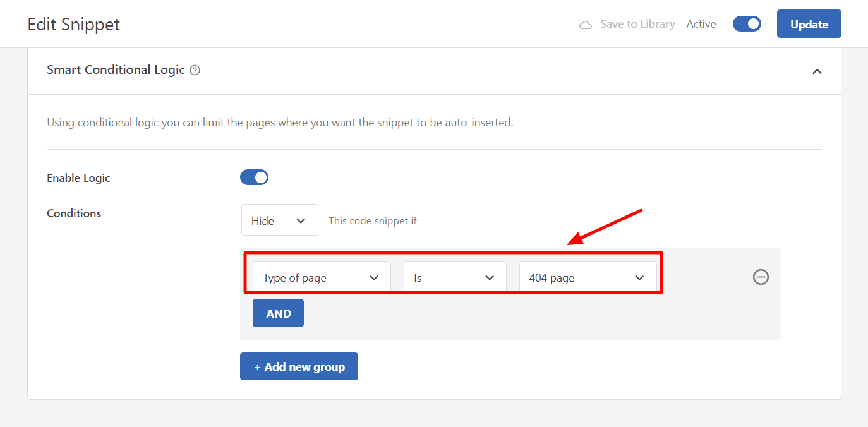Viewport: 868px width, 427px height.
Task: Click Add new group button
Action: pyautogui.click(x=299, y=366)
